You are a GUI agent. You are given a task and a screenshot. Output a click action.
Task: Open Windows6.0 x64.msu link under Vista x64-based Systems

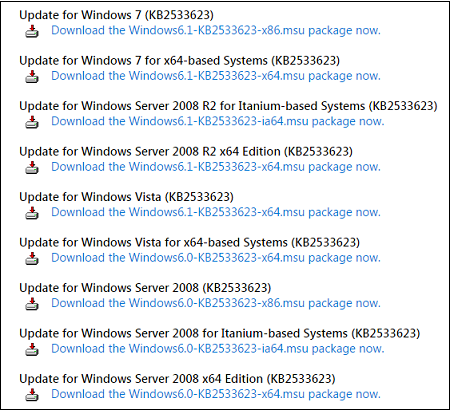click(216, 258)
